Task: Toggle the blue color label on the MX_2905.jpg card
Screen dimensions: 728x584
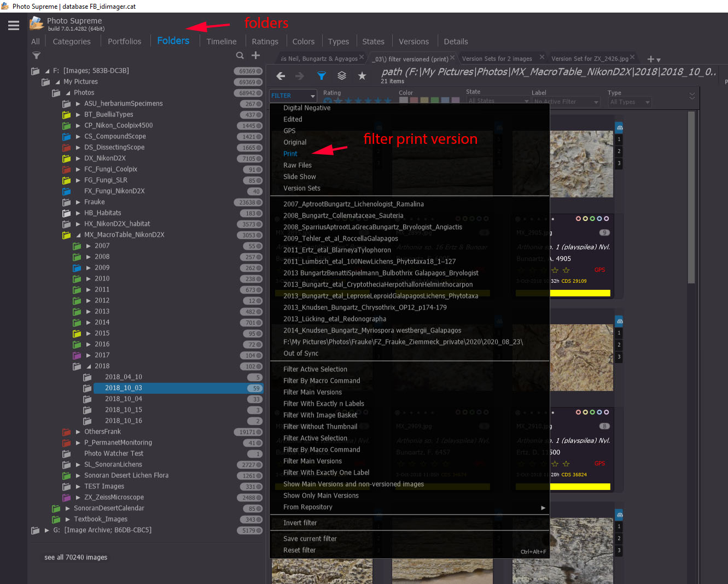Action: (599, 219)
